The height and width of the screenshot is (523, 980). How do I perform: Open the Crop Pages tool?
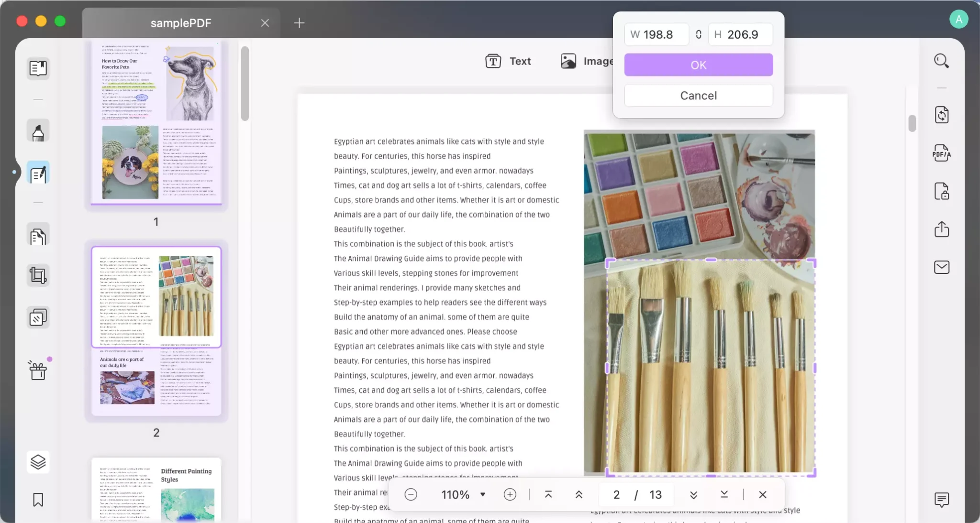38,275
